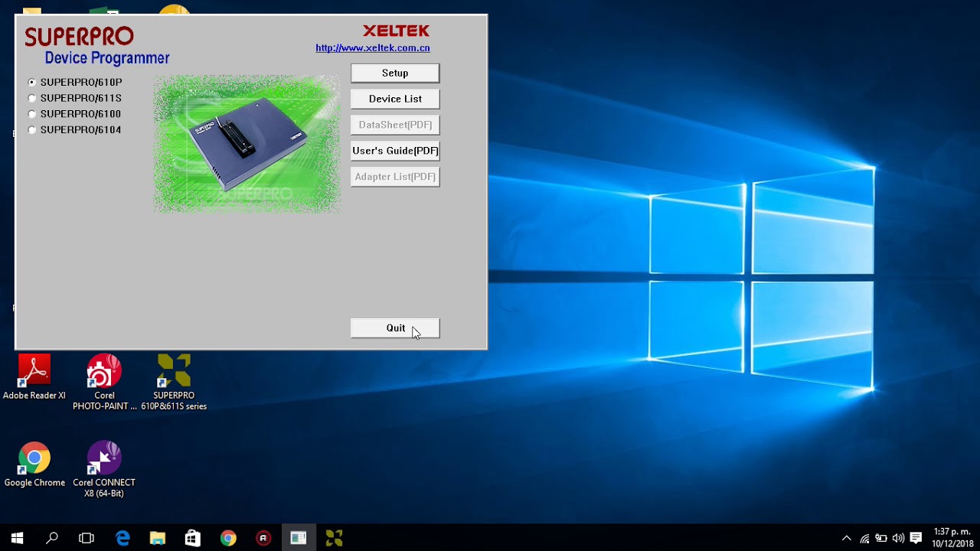Click the XELTEK logo text
This screenshot has width=980, height=551.
pos(396,31)
